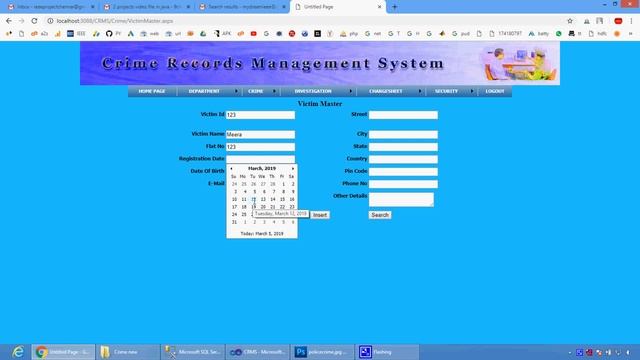This screenshot has height=360, width=640.
Task: Open the APK bookmark
Action: tap(222, 33)
